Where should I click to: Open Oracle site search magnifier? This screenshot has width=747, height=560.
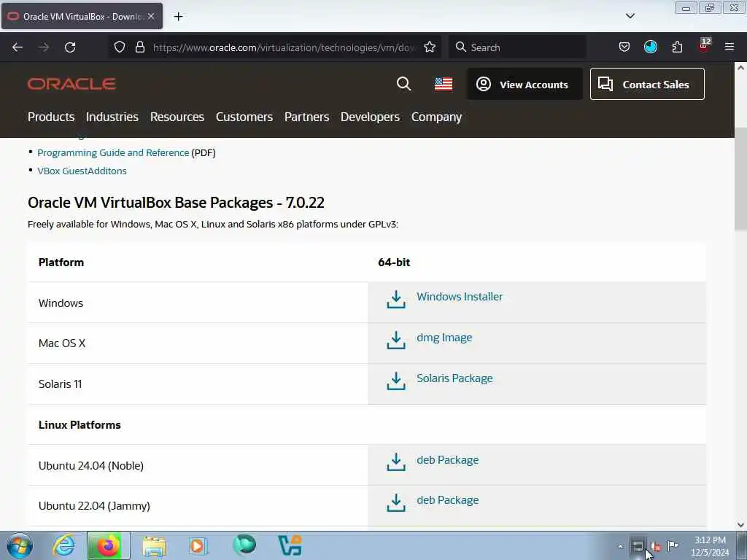click(x=403, y=84)
